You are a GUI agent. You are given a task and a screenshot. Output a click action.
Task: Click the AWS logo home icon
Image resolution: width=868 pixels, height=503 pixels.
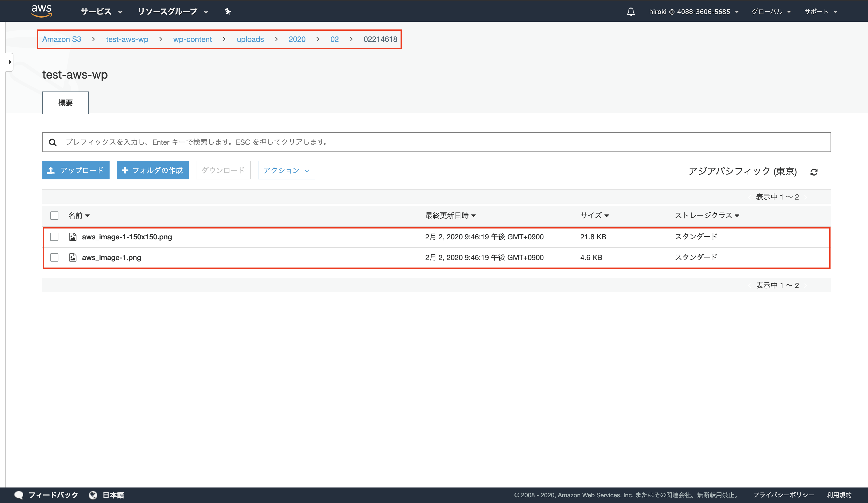click(x=42, y=11)
